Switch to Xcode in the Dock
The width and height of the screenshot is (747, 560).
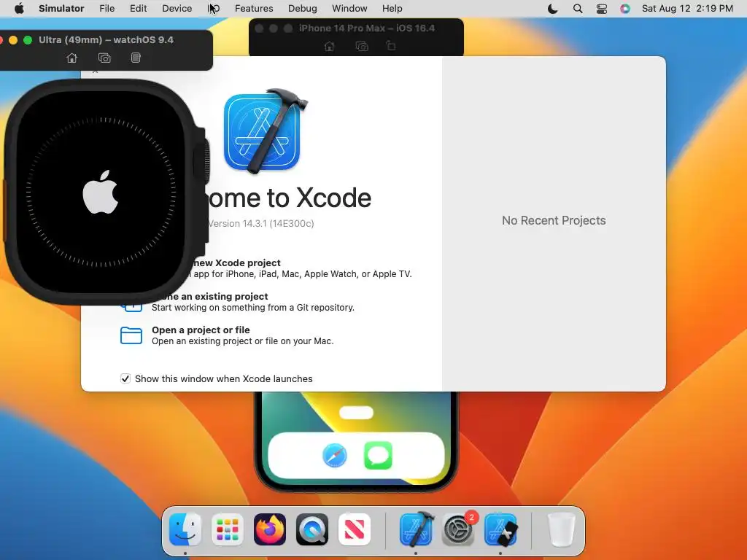tap(416, 529)
